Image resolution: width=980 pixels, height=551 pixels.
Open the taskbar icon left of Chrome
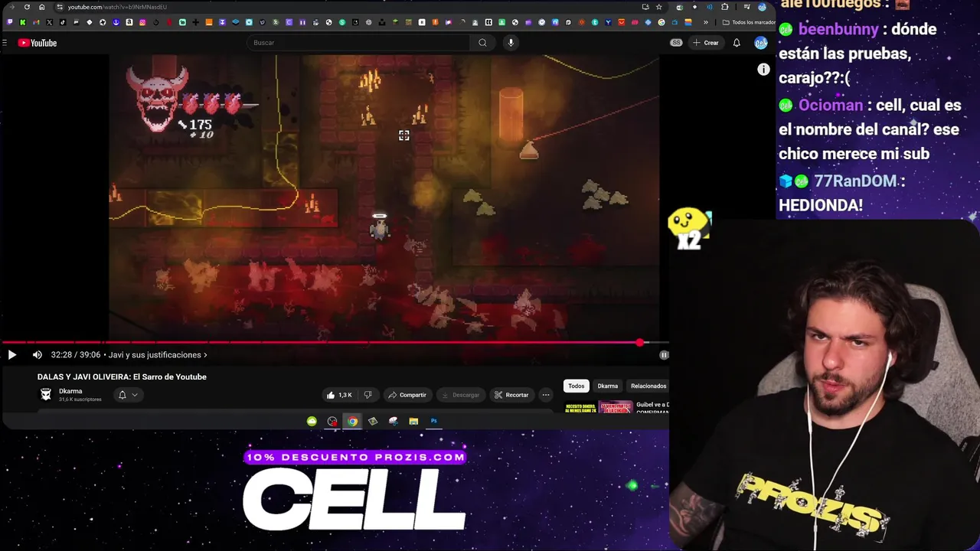tap(332, 421)
